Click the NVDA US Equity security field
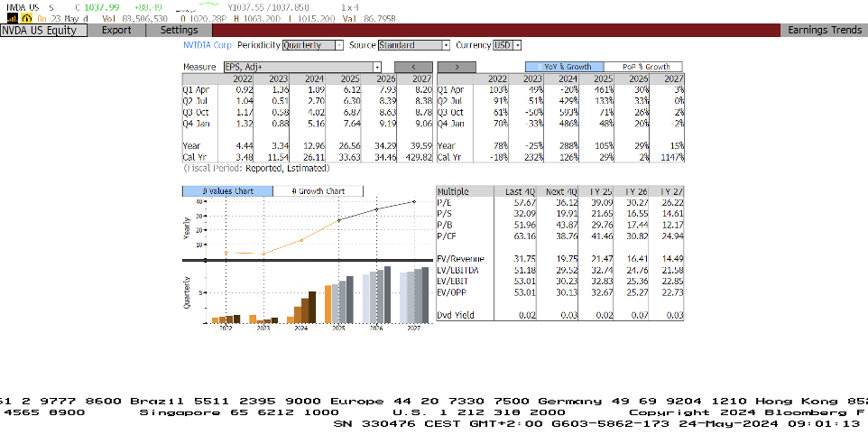The width and height of the screenshot is (868, 444). 43,31
